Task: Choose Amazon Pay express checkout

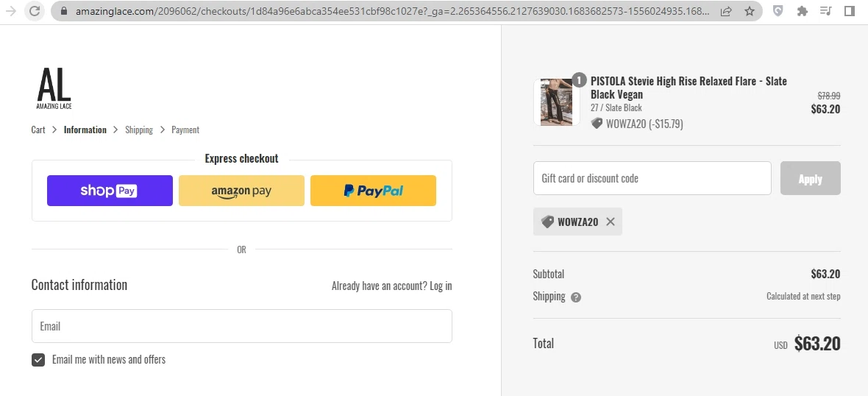Action: point(241,191)
